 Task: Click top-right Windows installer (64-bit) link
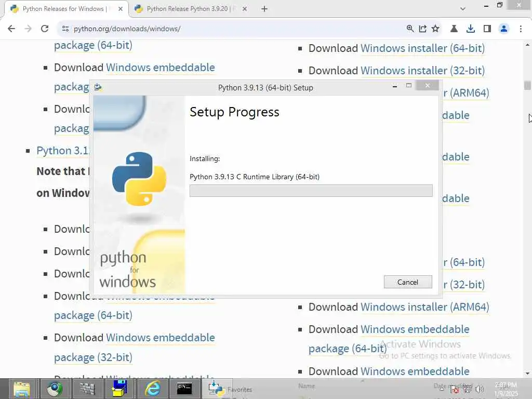click(x=422, y=48)
